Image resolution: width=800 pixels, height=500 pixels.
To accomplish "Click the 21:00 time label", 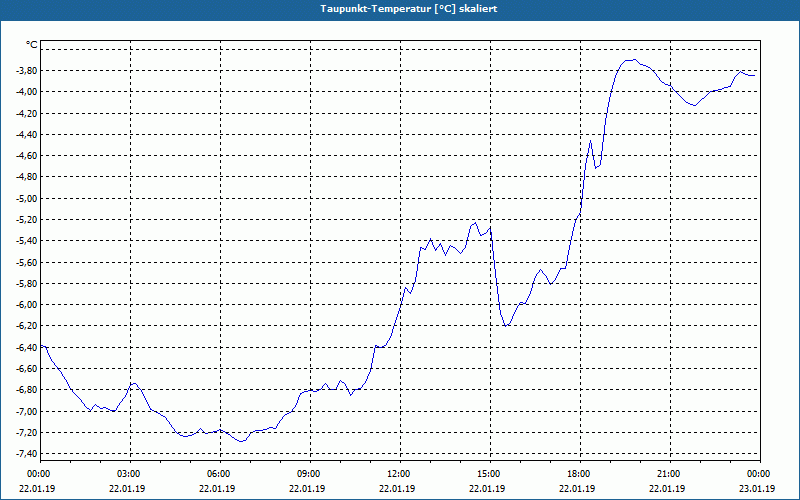I will click(670, 474).
